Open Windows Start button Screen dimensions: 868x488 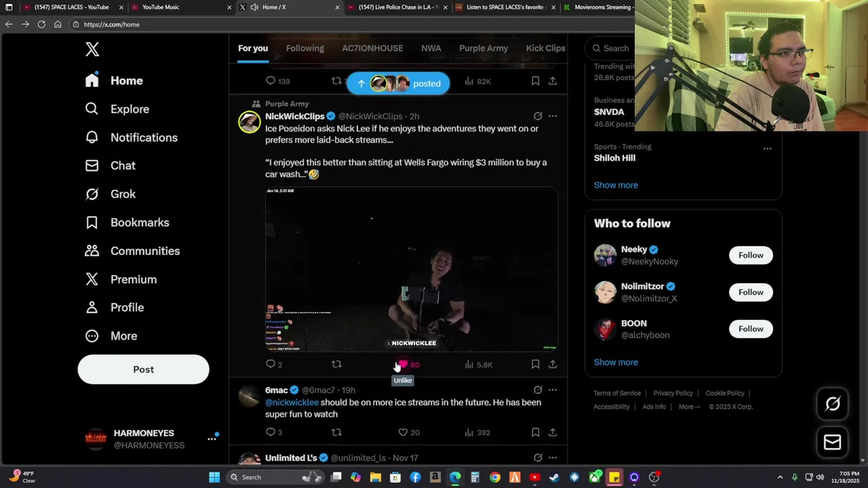click(214, 477)
